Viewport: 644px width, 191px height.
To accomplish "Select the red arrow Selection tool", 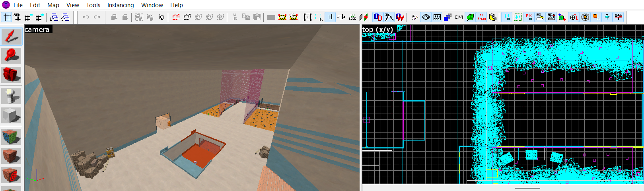I will click(x=11, y=36).
